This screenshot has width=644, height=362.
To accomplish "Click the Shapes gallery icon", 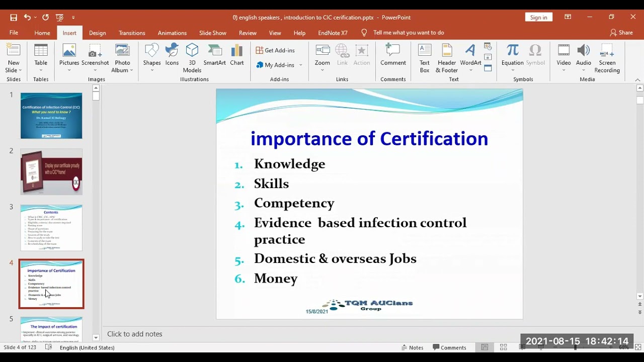I will 151,51.
